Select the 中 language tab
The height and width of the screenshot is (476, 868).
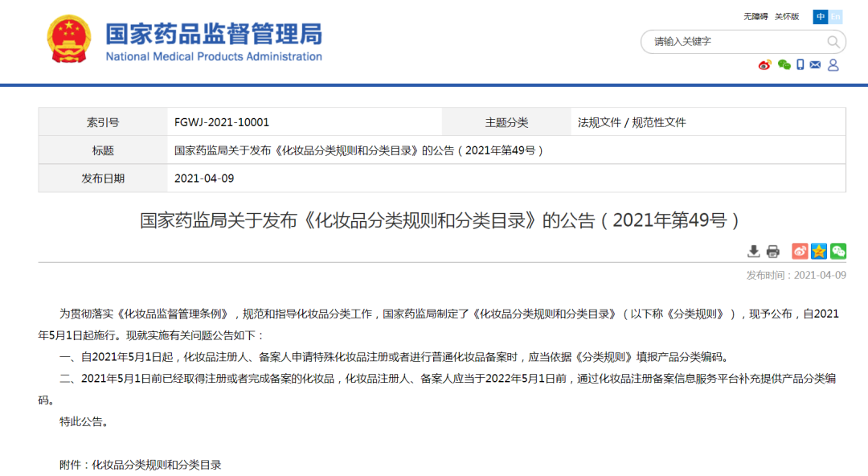tap(820, 16)
